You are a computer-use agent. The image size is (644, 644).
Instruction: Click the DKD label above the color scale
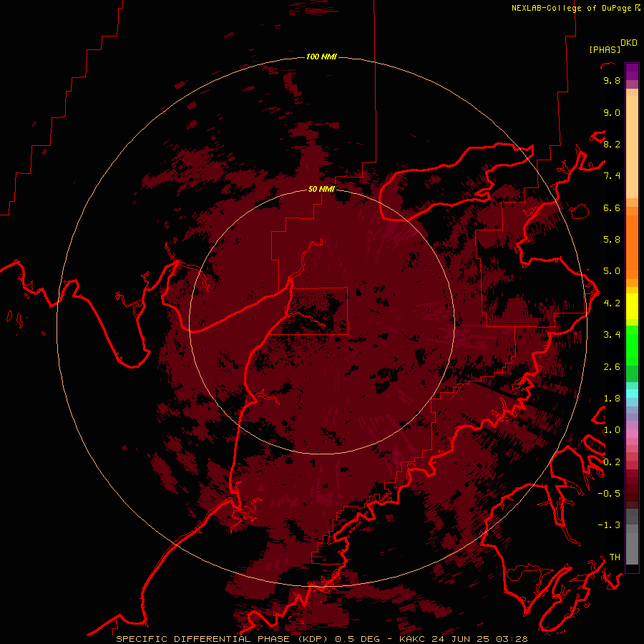(x=629, y=43)
